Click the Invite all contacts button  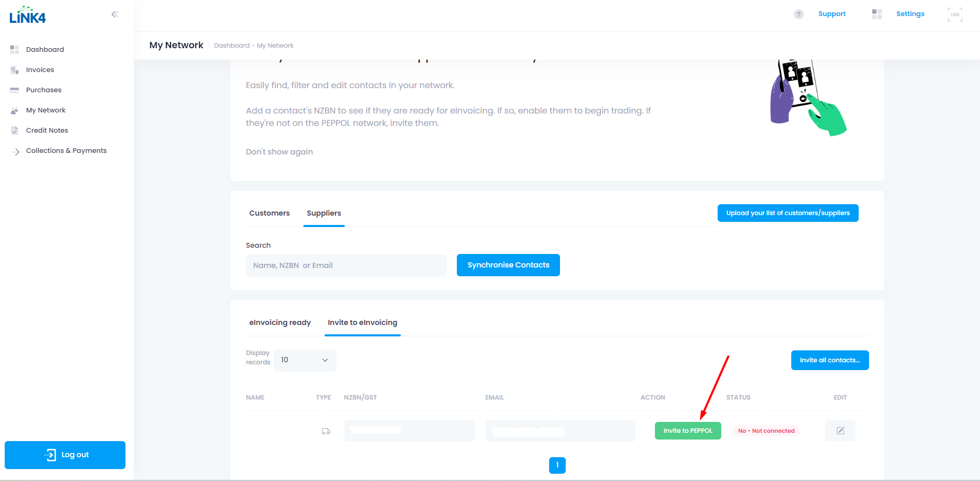(x=830, y=360)
